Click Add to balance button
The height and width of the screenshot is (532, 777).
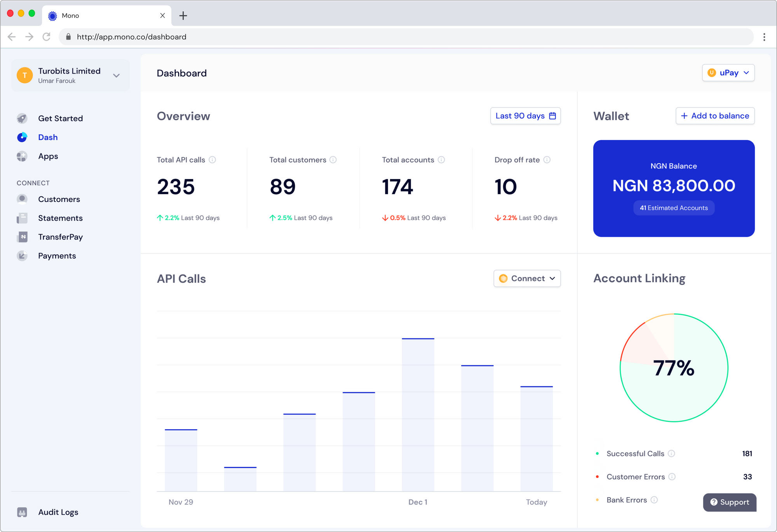[715, 116]
